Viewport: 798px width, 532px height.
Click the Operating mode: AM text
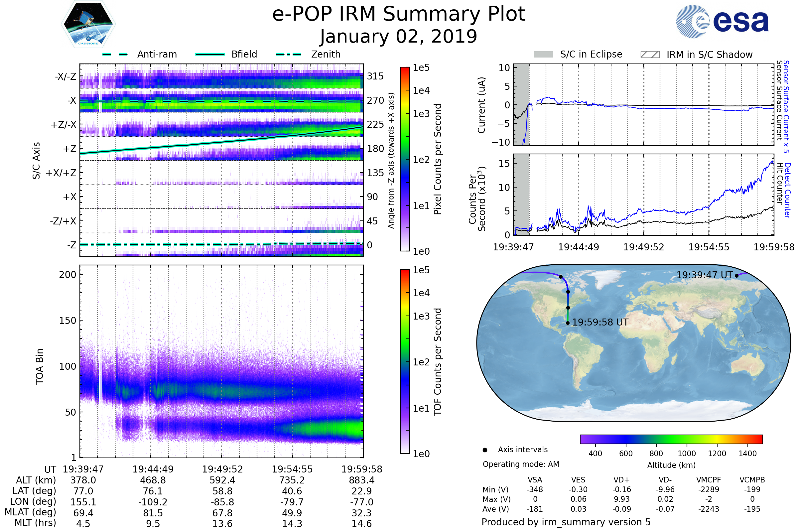[521, 464]
